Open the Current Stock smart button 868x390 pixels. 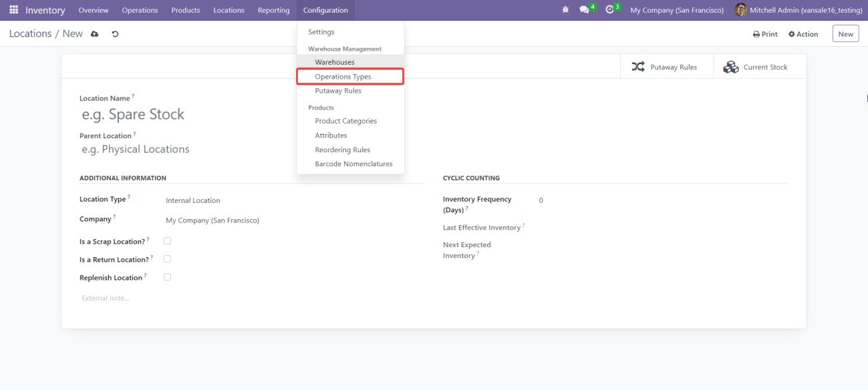756,67
